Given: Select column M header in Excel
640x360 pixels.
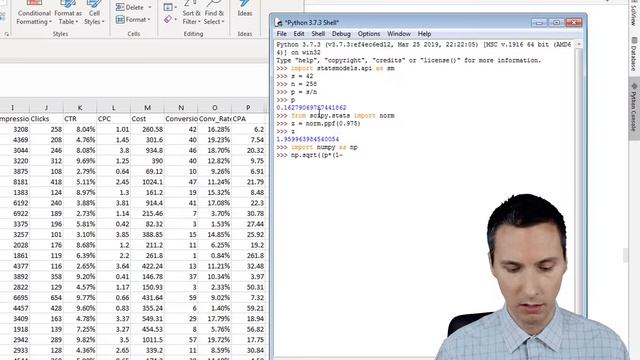Looking at the screenshot, I should (147, 108).
